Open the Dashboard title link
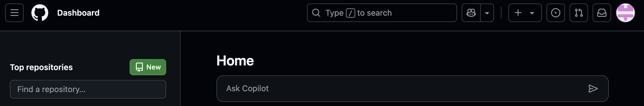 (78, 13)
